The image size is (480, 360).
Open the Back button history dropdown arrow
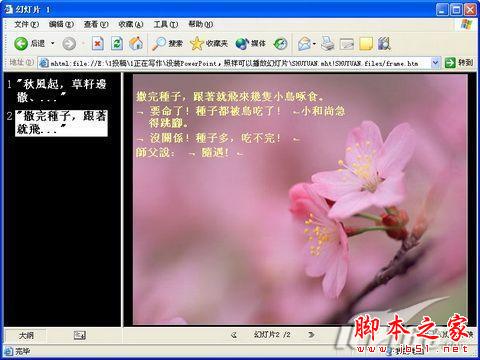[52, 44]
